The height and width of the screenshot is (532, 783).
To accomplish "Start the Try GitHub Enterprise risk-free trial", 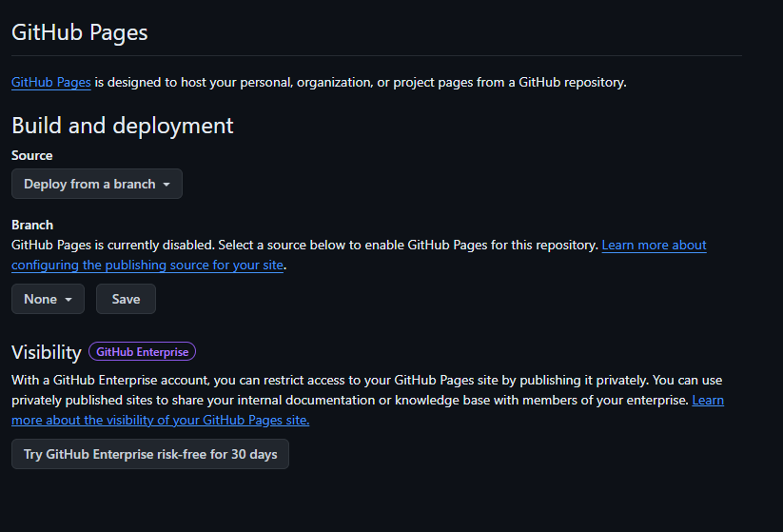I will click(x=150, y=454).
